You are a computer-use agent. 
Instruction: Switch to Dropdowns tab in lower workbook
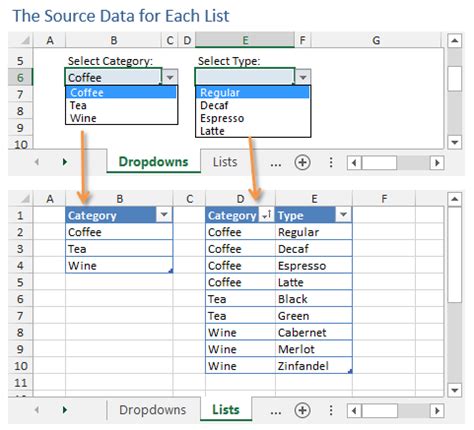(x=152, y=410)
